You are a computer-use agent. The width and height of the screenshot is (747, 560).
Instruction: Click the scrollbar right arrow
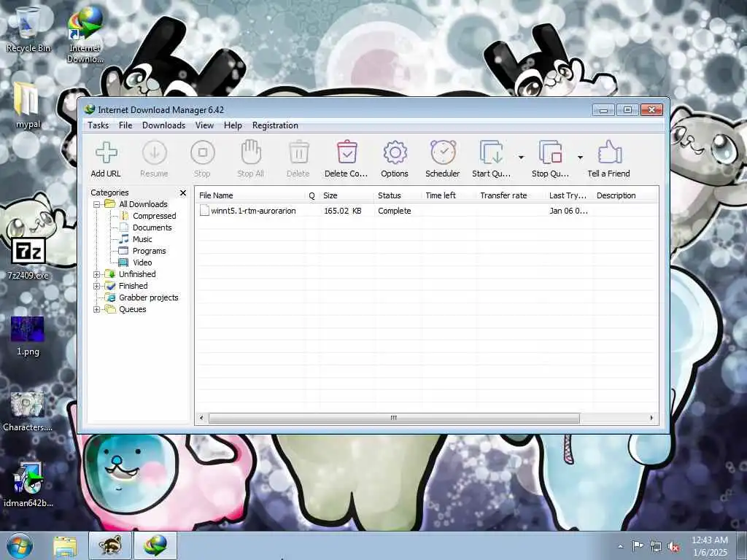tap(651, 418)
